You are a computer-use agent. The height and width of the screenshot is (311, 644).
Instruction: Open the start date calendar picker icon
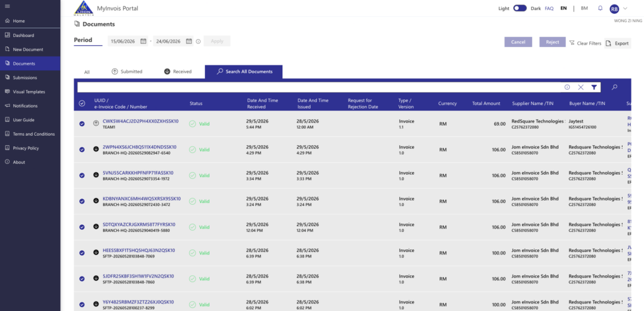coord(143,41)
